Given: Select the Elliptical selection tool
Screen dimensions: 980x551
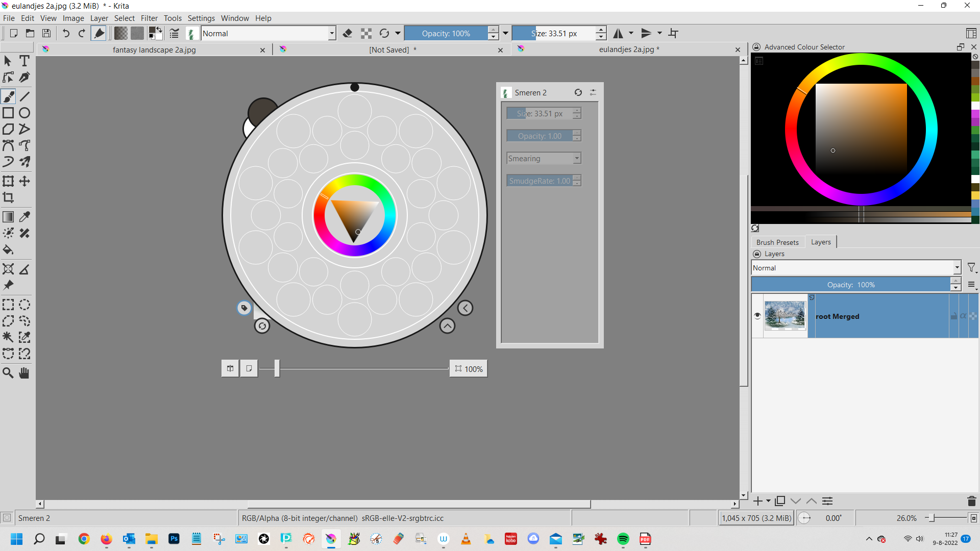Looking at the screenshot, I should tap(24, 305).
